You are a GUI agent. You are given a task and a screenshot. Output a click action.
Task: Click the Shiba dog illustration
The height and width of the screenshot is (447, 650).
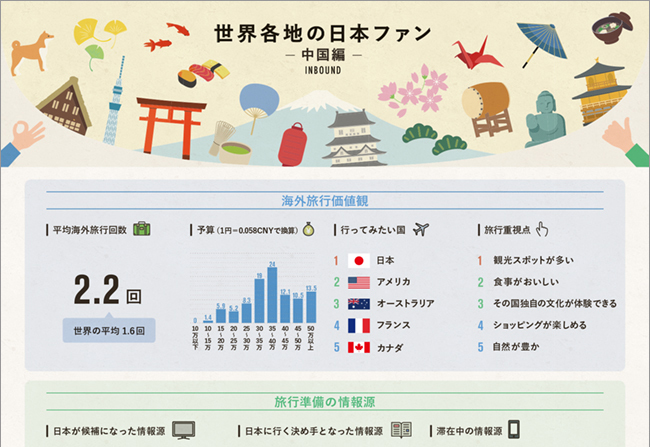[x=32, y=53]
